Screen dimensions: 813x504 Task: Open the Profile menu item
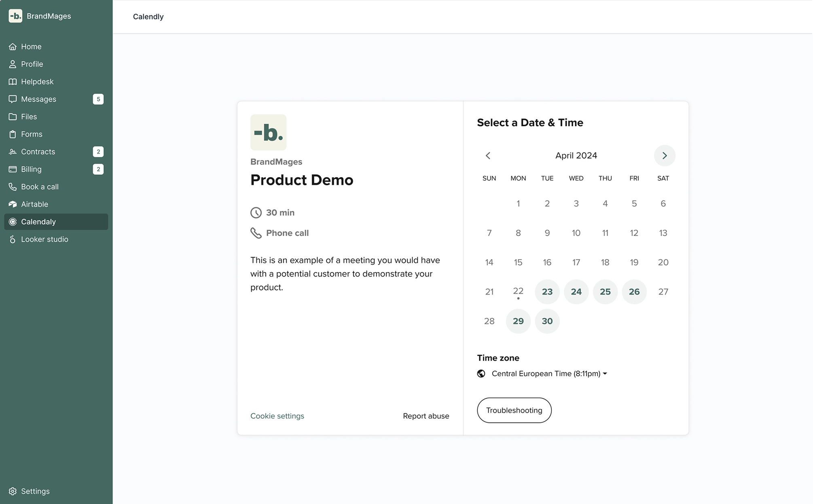[56, 64]
